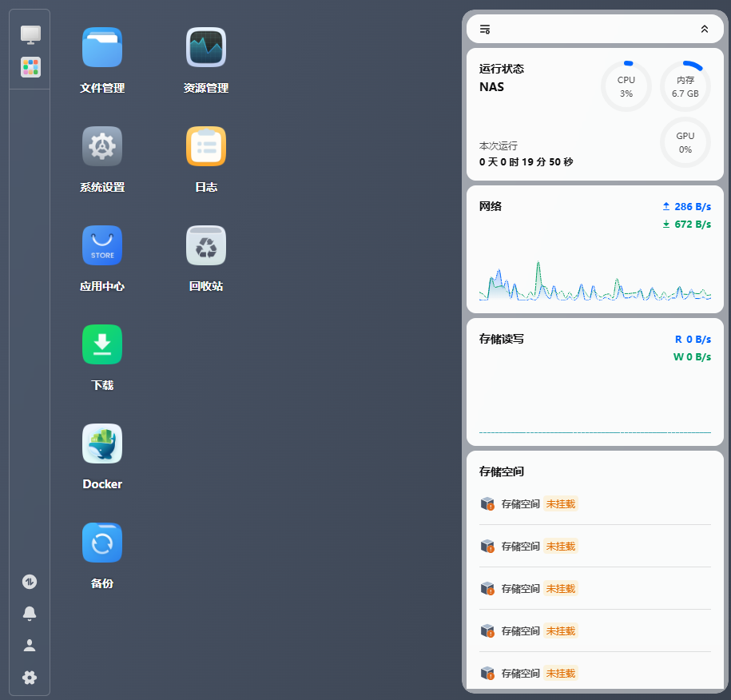The width and height of the screenshot is (731, 700).
Task: Click the gear settings icon in sidebar
Action: (30, 678)
